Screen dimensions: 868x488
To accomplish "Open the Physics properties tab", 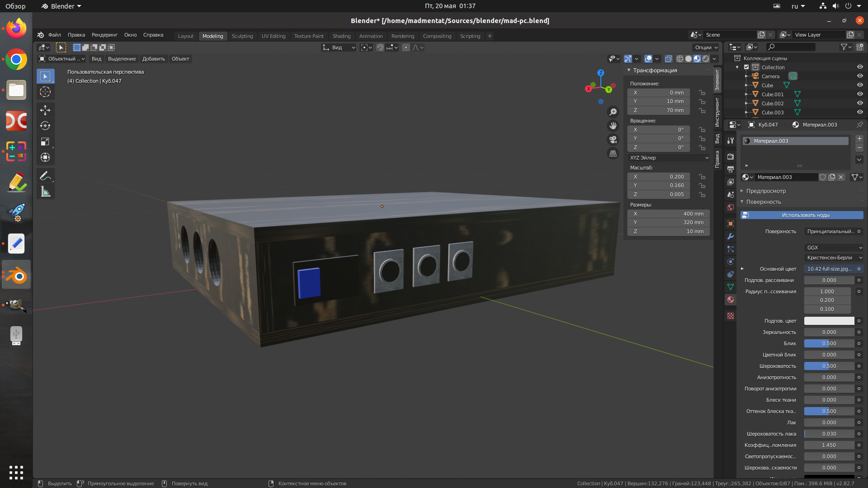I will click(x=731, y=262).
